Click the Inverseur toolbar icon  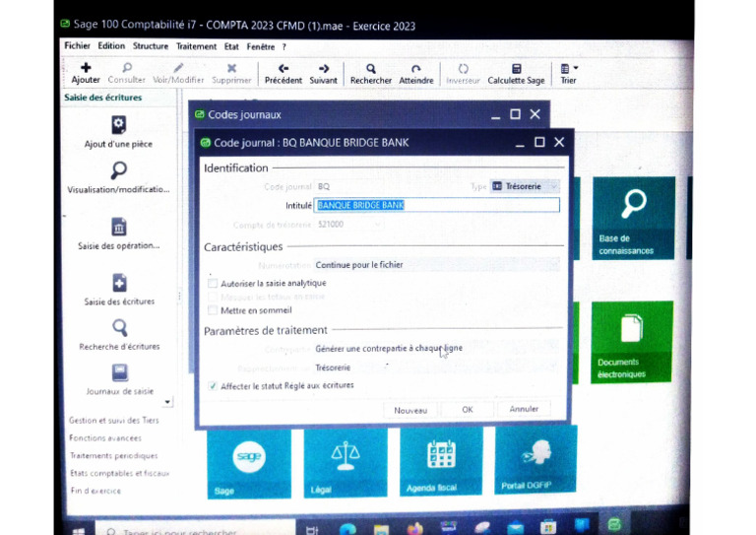463,69
